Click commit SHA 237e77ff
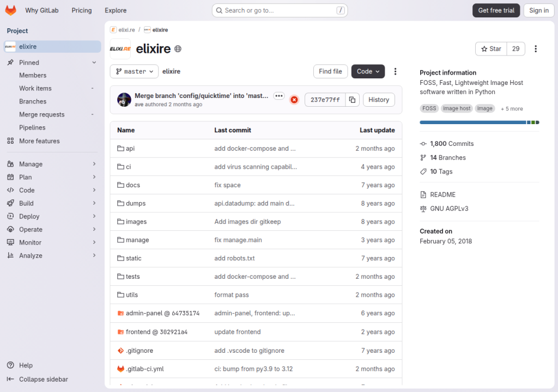 click(325, 100)
